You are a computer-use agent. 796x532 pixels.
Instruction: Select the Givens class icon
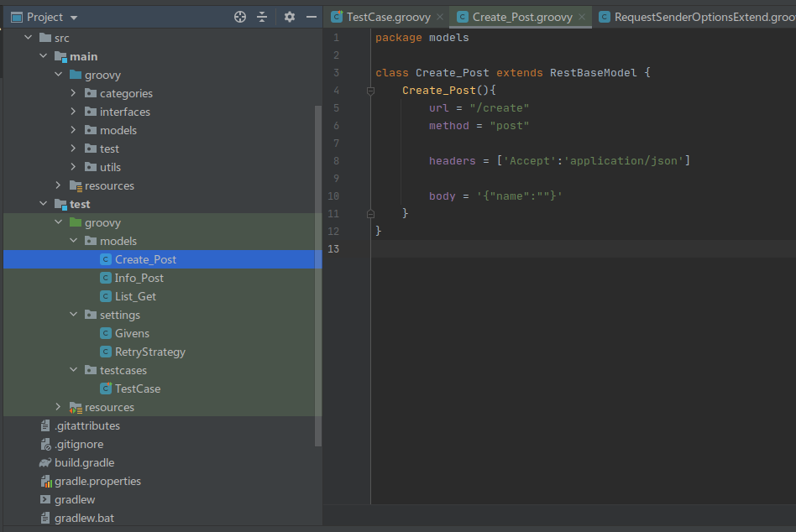pyautogui.click(x=106, y=333)
